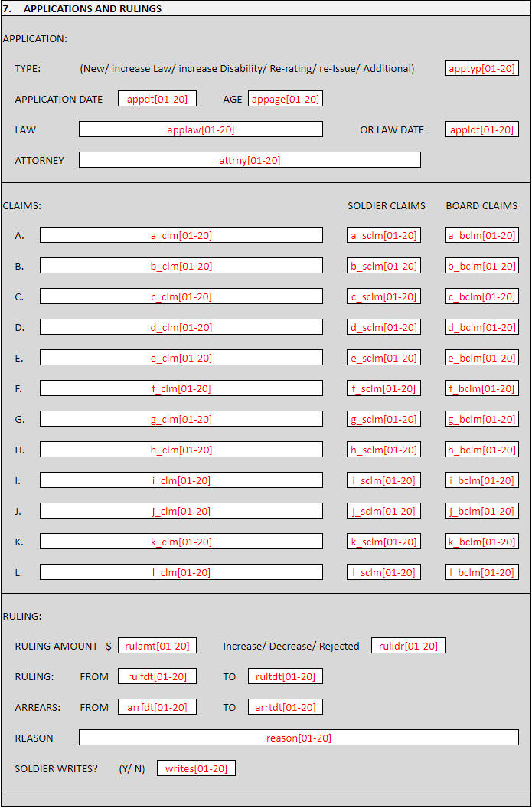Focus the Law text field applaw
The height and width of the screenshot is (812, 532).
point(201,129)
